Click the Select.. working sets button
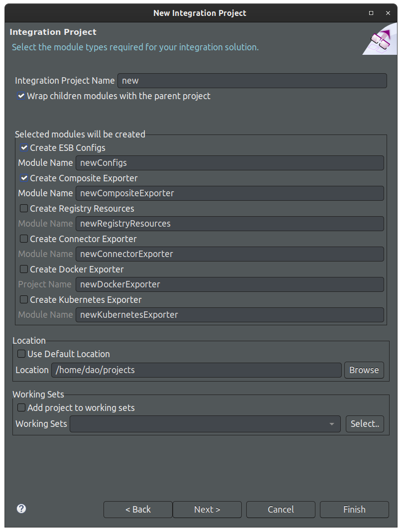The width and height of the screenshot is (402, 532). [365, 424]
